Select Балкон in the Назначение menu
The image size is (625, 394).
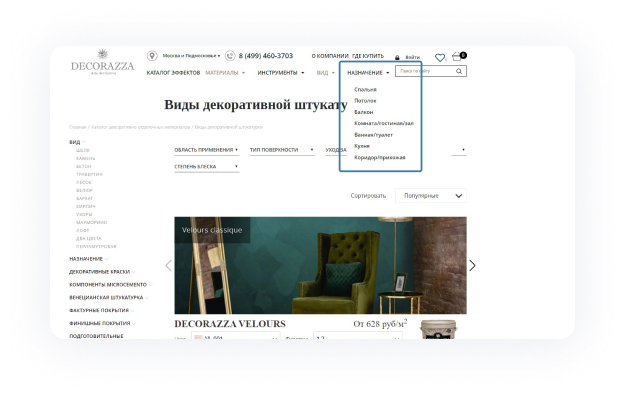point(364,112)
